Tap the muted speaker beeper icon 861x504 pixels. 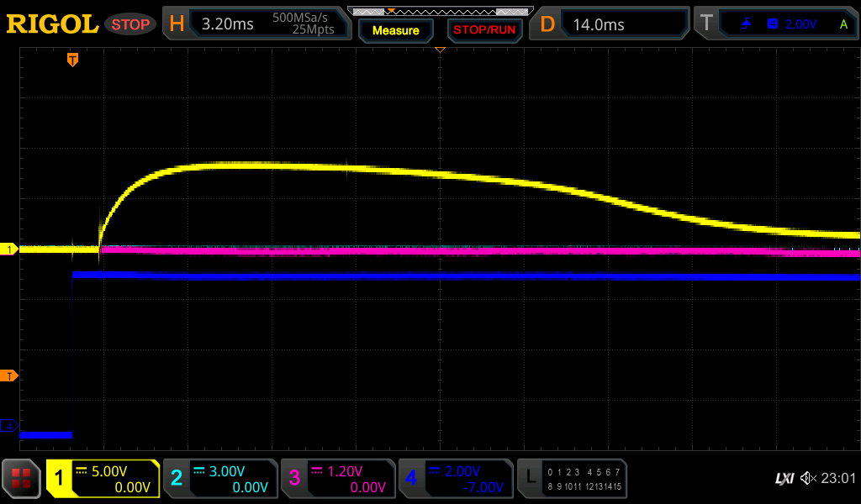click(x=809, y=479)
